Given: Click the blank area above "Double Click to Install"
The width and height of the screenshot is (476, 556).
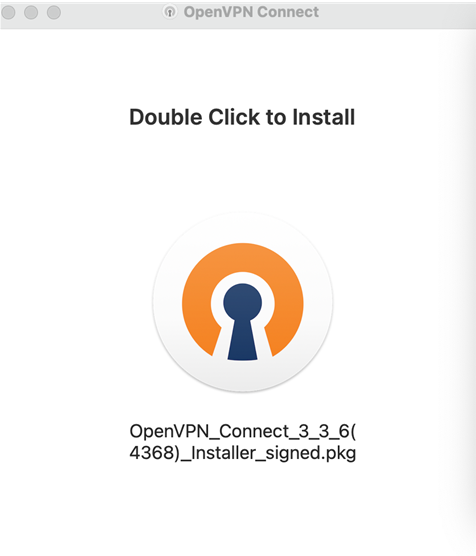Looking at the screenshot, I should coord(243,67).
